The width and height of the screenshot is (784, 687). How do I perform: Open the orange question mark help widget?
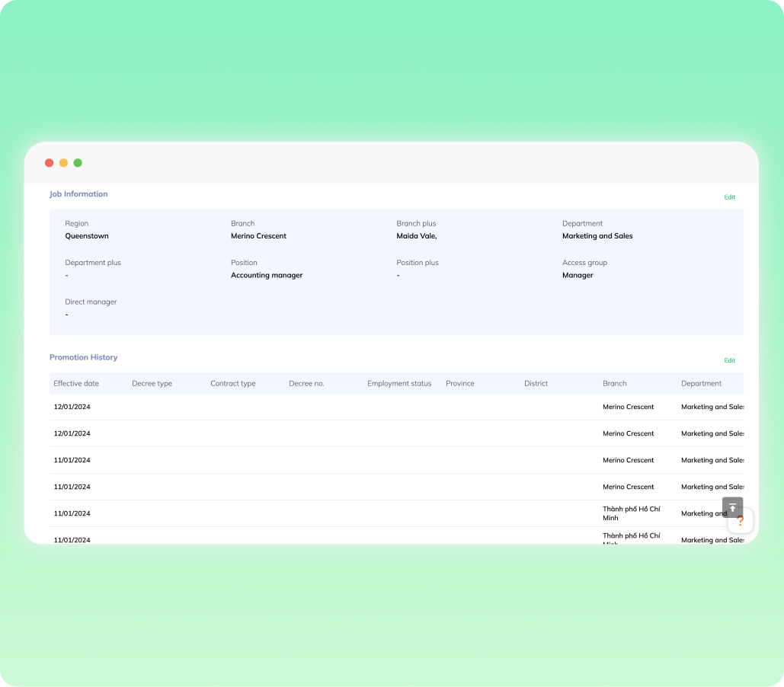(x=741, y=522)
